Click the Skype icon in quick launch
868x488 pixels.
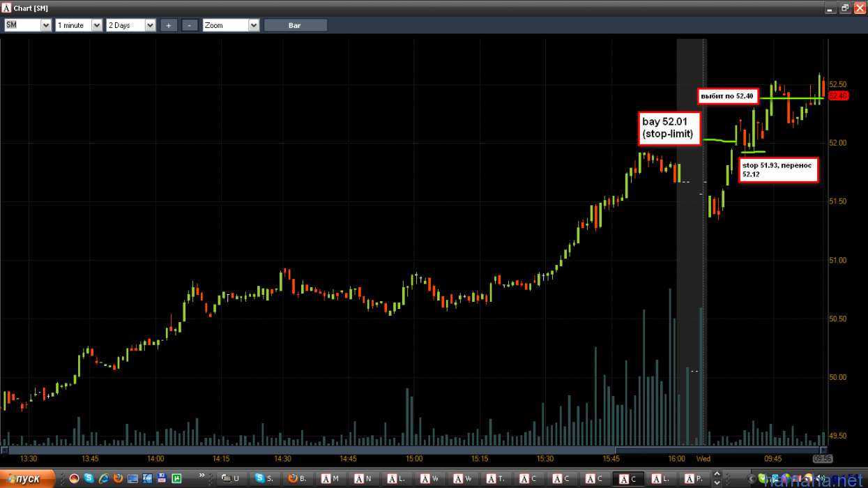coord(89,478)
